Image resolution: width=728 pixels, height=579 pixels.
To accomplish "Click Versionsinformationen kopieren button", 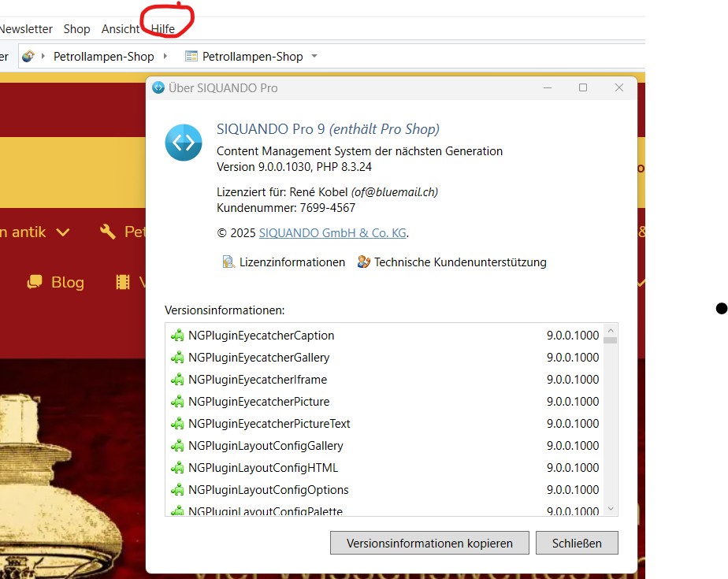I will [429, 543].
